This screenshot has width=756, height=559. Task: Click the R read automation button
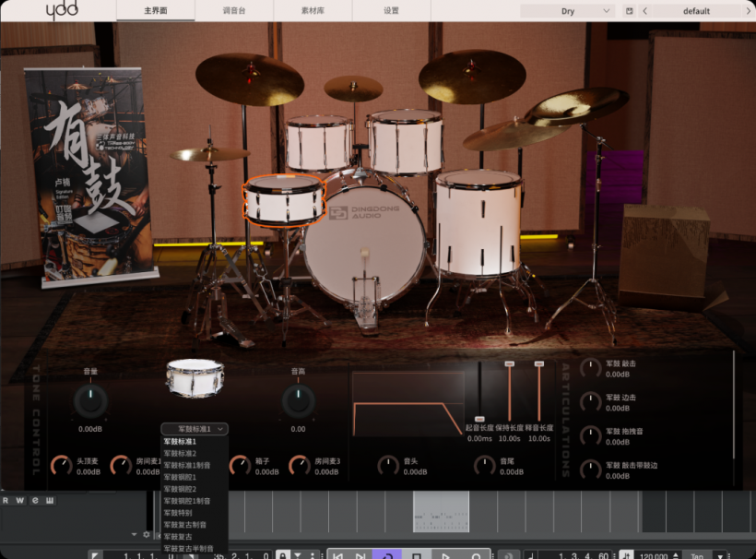(x=6, y=501)
